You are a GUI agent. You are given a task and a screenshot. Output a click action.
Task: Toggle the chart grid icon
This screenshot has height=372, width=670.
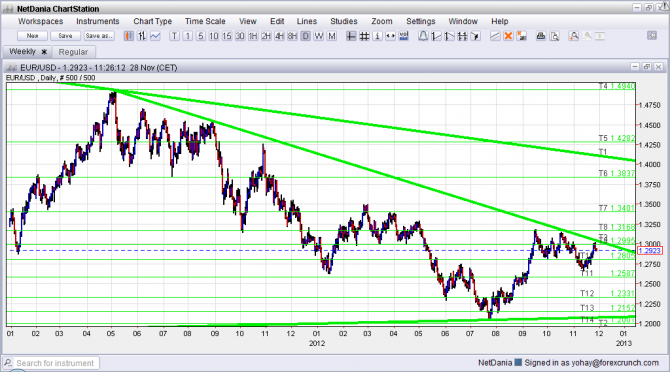pos(364,36)
